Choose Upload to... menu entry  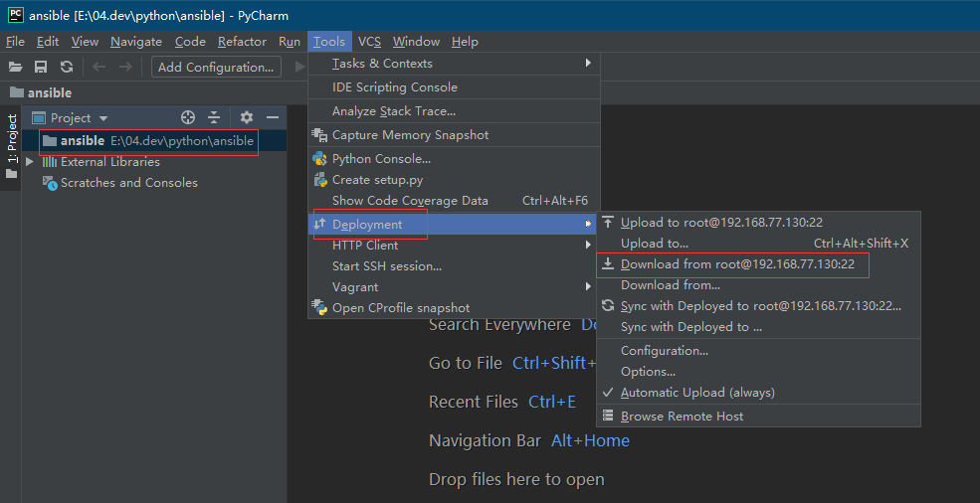[759, 244]
